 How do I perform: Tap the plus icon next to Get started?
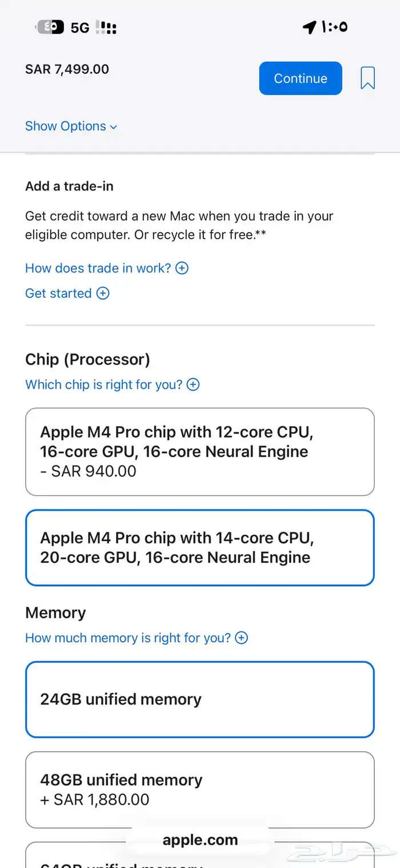click(103, 293)
